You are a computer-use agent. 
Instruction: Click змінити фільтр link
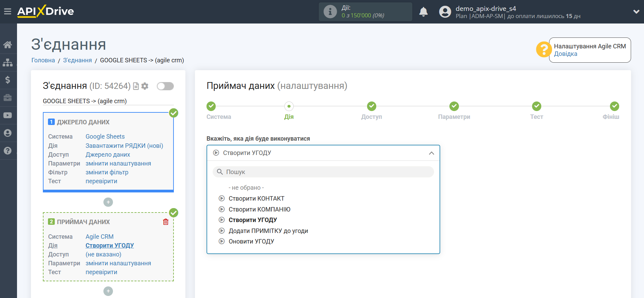coord(107,172)
